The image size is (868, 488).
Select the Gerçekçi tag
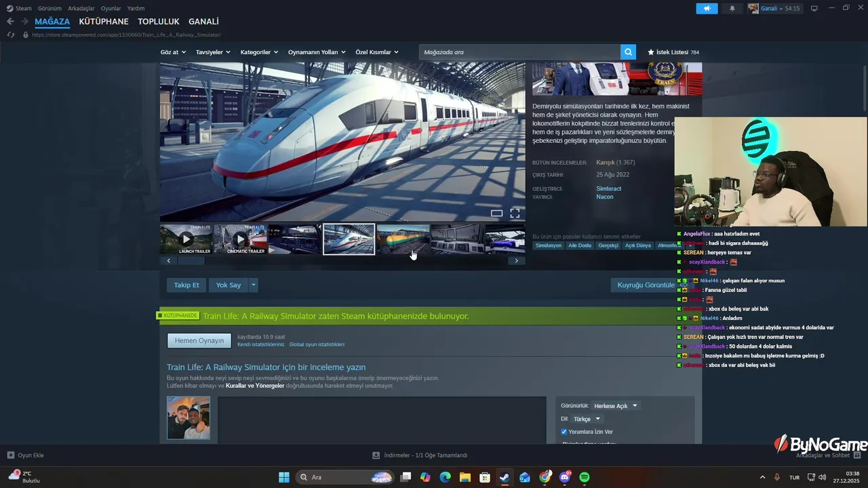pos(608,245)
